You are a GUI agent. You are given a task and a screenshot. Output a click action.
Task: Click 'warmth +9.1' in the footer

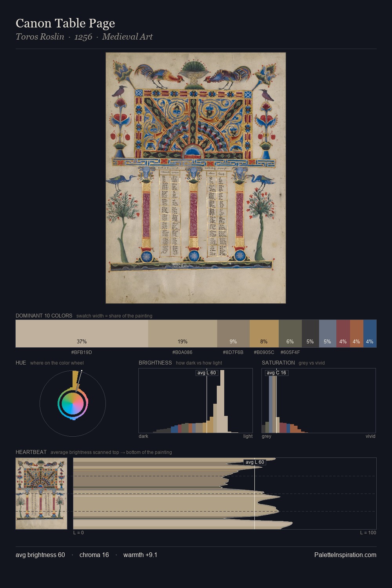coord(140,555)
